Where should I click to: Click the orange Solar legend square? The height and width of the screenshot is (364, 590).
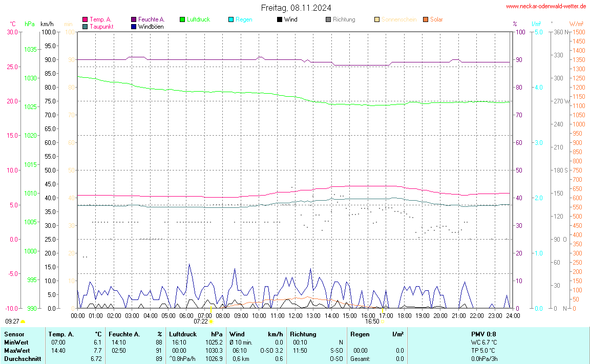point(426,19)
